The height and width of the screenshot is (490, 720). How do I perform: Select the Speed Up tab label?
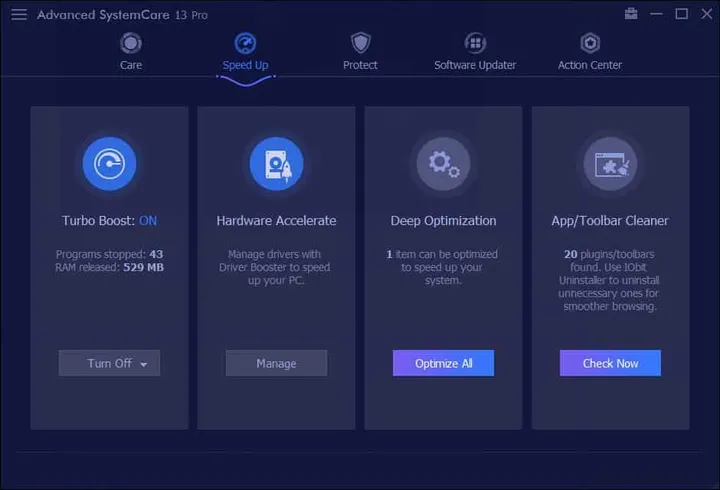(x=245, y=65)
